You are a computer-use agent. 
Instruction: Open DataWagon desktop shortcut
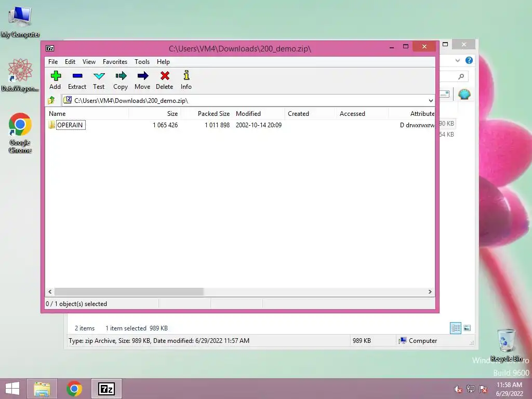coord(20,75)
